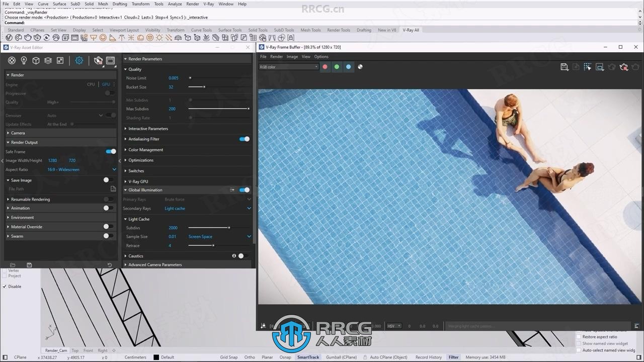Click track-mouse render icon in the frame buffer
644x362 pixels.
pos(588,67)
